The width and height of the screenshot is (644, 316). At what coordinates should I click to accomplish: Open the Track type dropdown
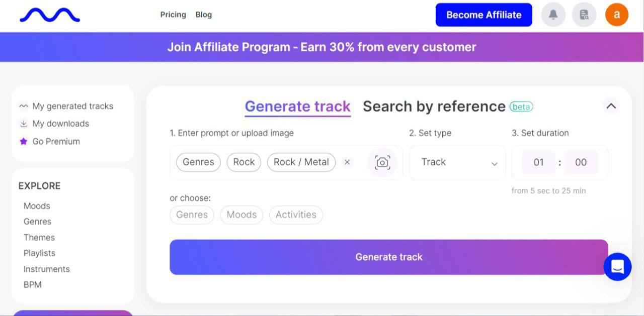click(x=457, y=162)
